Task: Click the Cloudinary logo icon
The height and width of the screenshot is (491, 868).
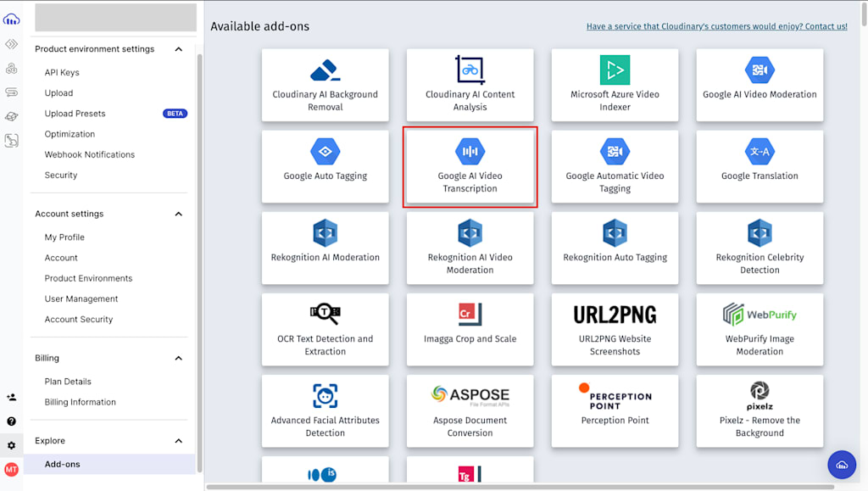Action: [11, 20]
